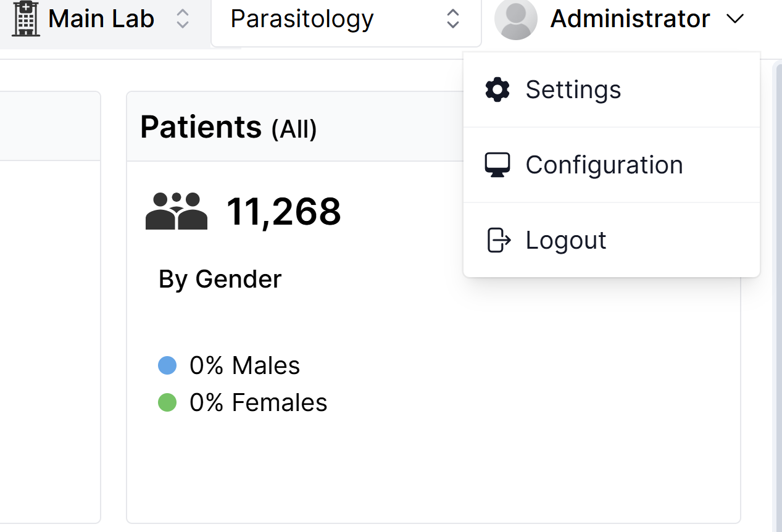Click the Main Lab name
The width and height of the screenshot is (782, 532).
[101, 19]
